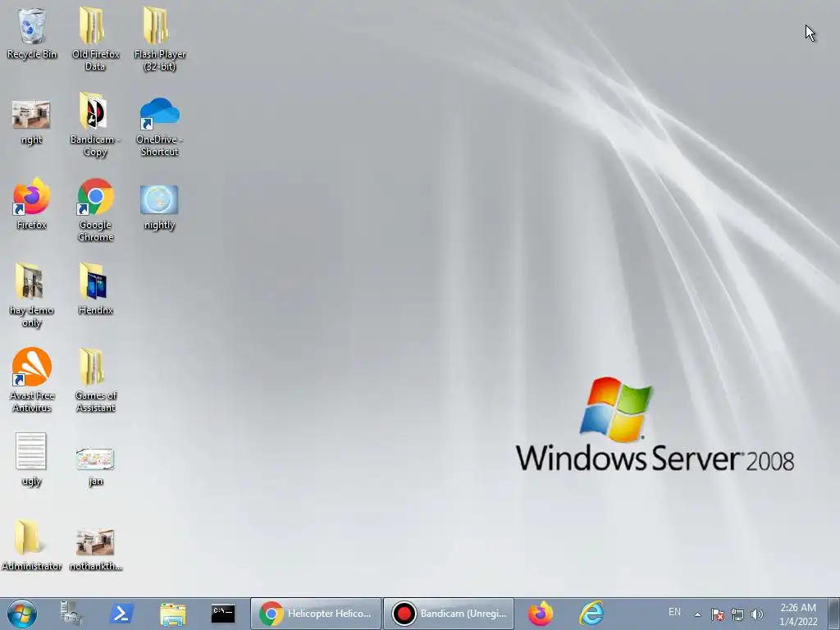840x630 pixels.
Task: Click the Show desktop button
Action: point(834,614)
